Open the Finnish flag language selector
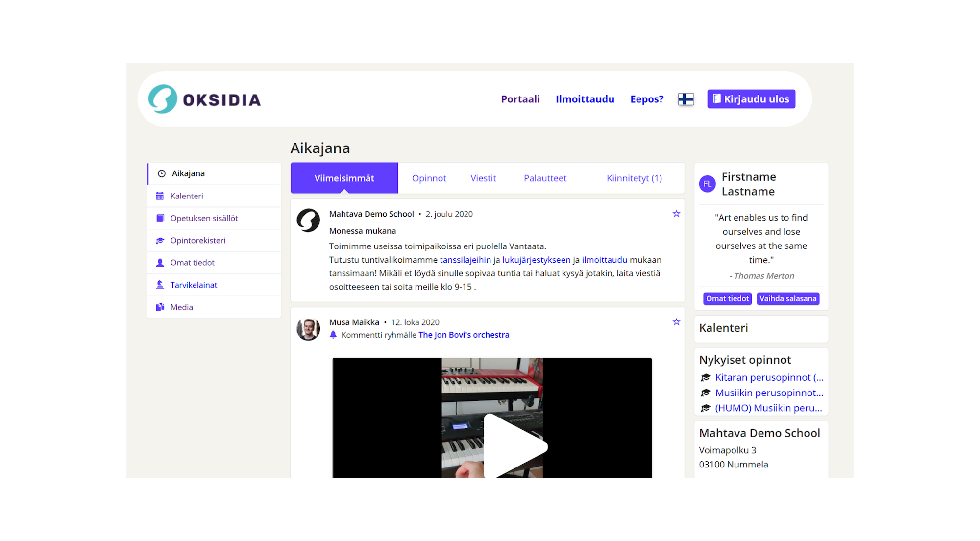 (x=686, y=99)
